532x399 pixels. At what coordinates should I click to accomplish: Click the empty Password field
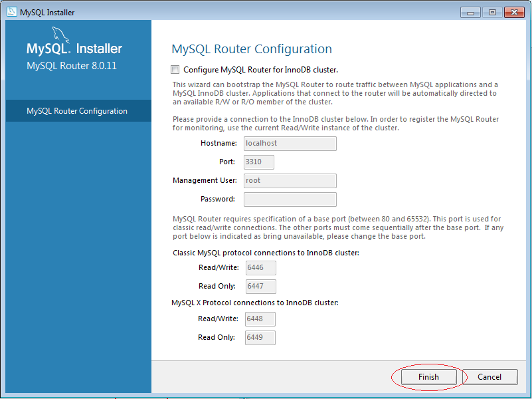point(290,199)
